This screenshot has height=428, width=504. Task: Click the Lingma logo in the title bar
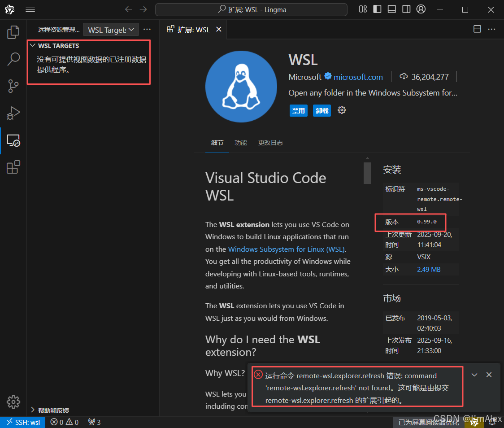10,9
